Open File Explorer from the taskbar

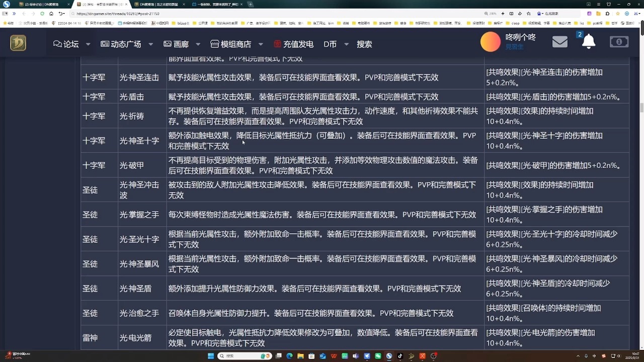[x=301, y=356]
